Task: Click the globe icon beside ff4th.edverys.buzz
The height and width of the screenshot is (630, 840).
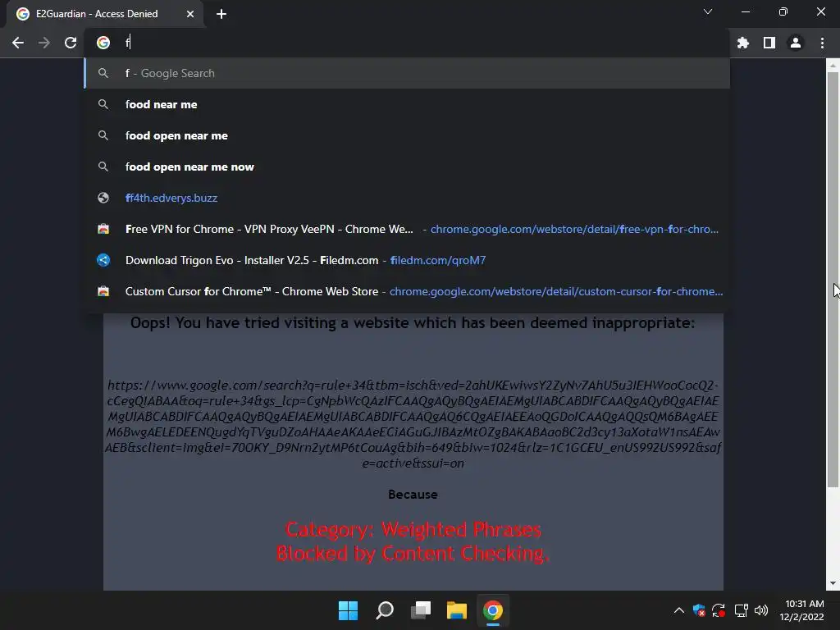Action: [x=103, y=198]
